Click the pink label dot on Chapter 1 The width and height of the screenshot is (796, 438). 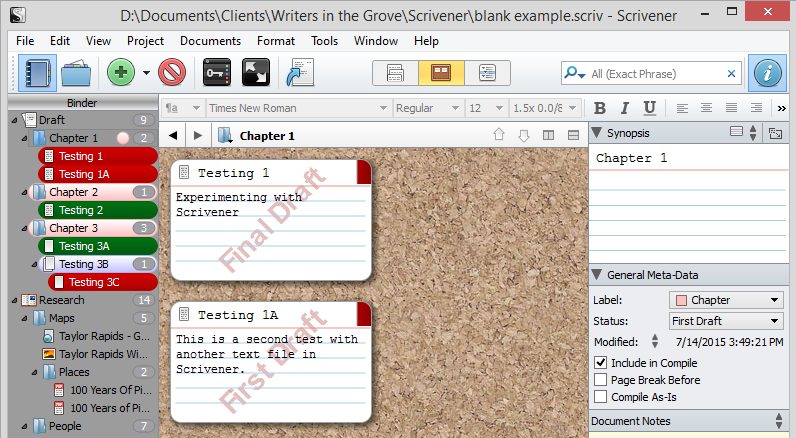(123, 138)
